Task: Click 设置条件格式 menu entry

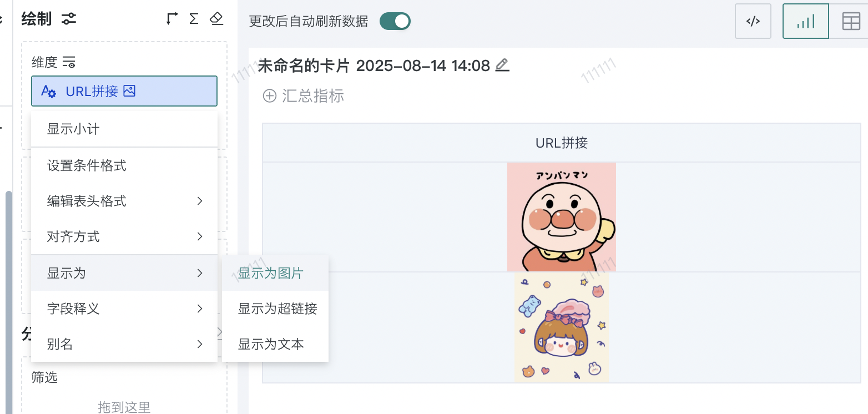Action: pyautogui.click(x=124, y=165)
